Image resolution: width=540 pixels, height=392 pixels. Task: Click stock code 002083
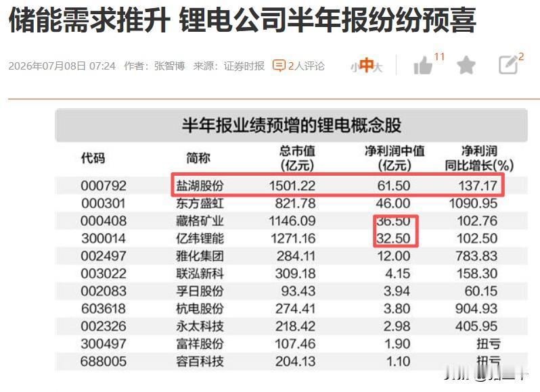coord(104,291)
